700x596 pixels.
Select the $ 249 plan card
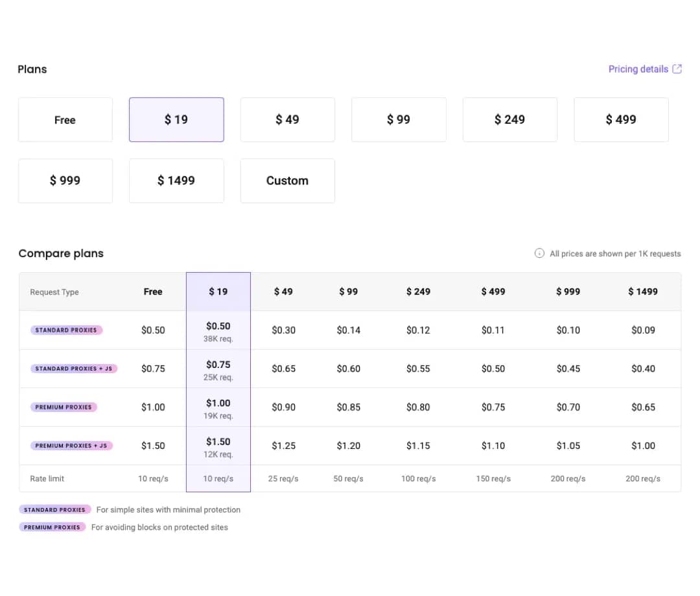coord(509,120)
